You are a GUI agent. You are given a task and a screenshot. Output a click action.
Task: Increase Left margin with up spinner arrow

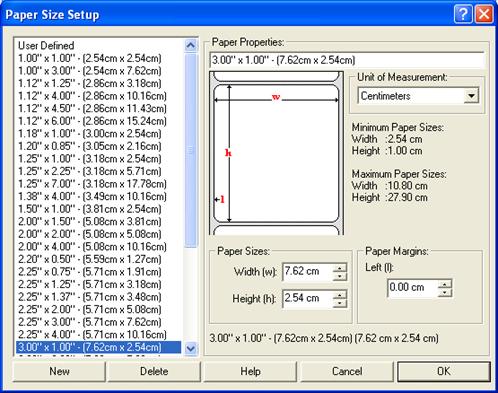pos(445,284)
